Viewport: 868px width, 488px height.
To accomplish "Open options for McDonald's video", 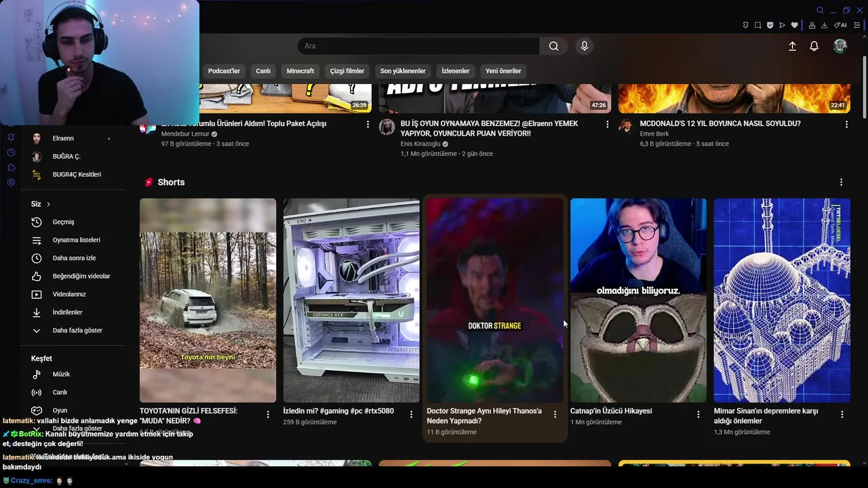I will pos(846,125).
